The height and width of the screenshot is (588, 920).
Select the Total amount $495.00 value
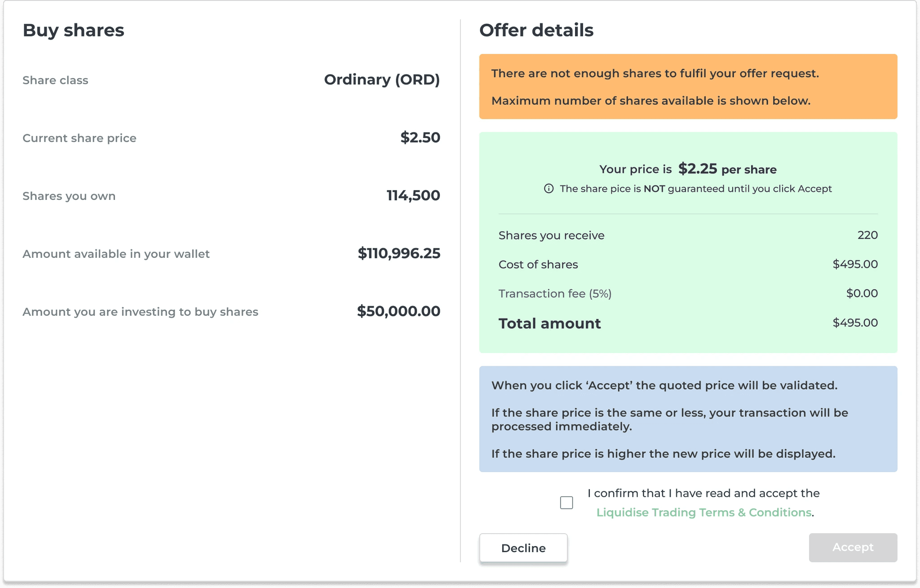[x=855, y=323]
